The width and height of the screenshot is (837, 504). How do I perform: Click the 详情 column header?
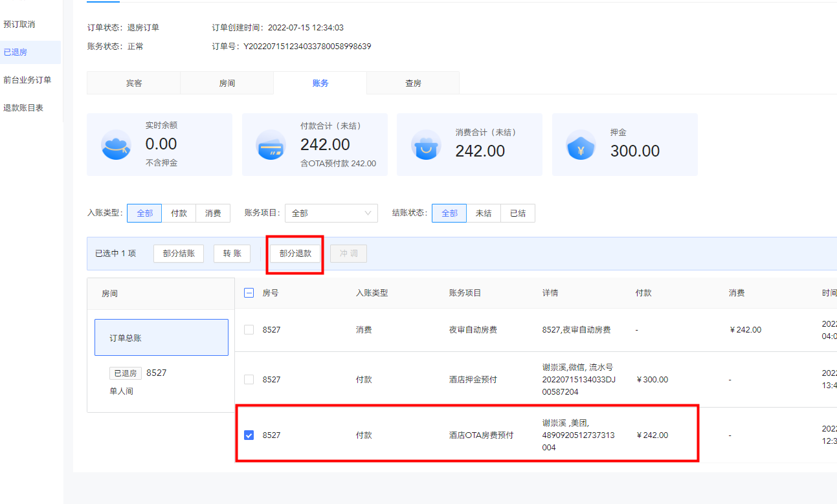pos(550,293)
